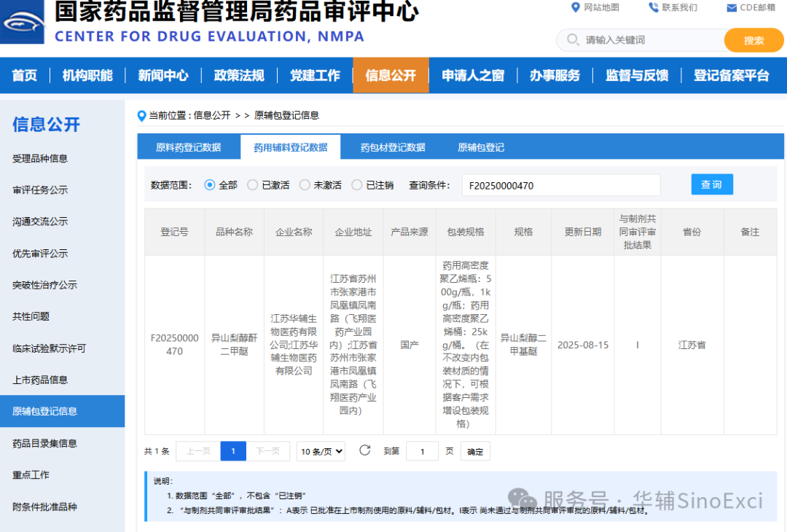Viewport: 787px width, 532px height.
Task: Click the 江苏省 province cell
Action: 692,345
